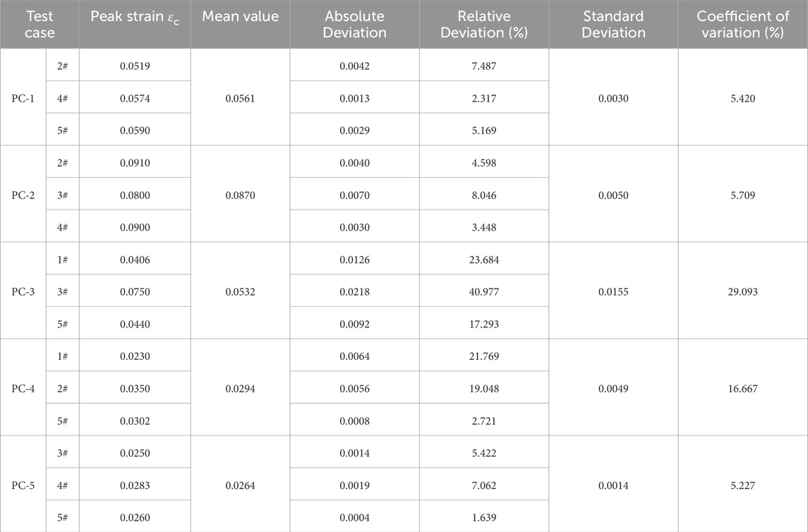
Task: Click peak strain value 0.0406
Action: pyautogui.click(x=135, y=260)
